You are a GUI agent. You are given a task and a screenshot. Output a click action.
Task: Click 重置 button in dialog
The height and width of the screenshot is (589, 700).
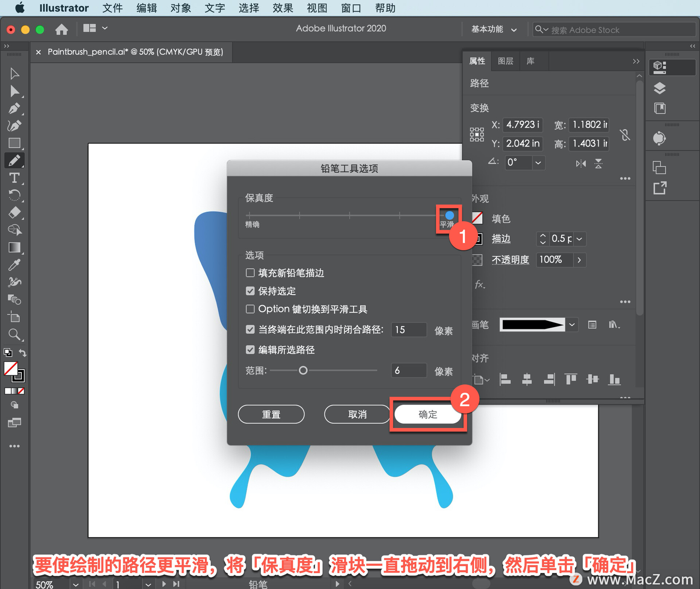(x=271, y=414)
